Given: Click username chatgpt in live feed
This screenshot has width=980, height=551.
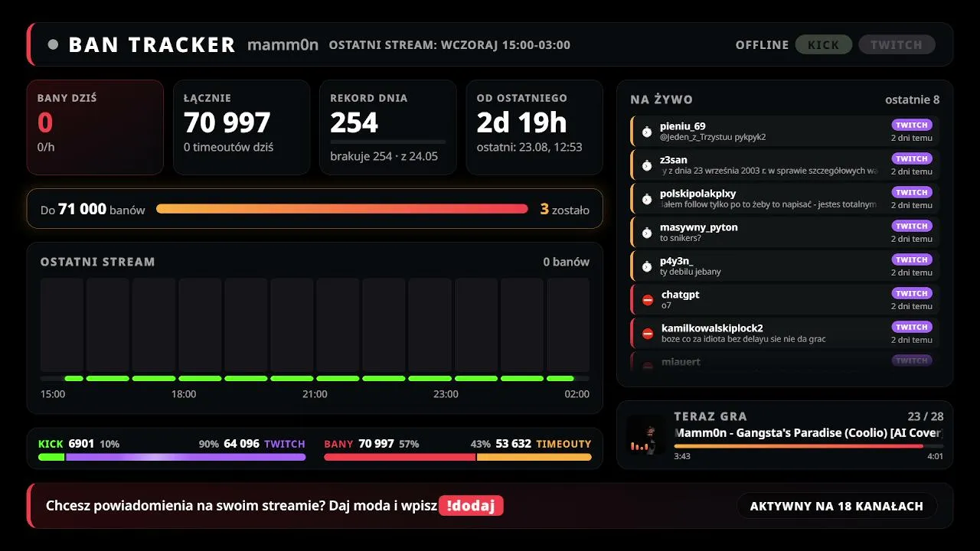Looking at the screenshot, I should pos(681,295).
